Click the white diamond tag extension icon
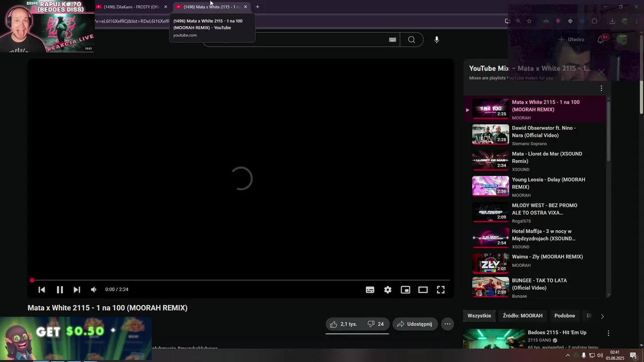This screenshot has height=362, width=644. tap(570, 21)
